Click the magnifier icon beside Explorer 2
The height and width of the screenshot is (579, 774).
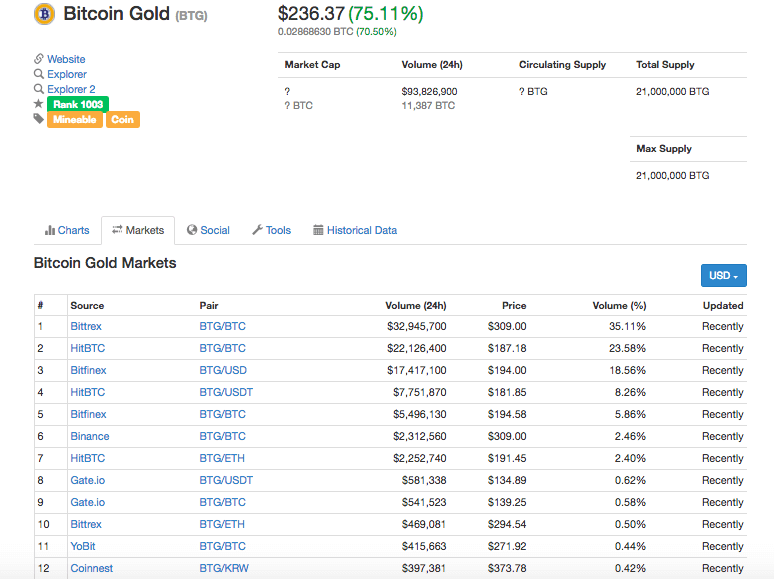point(39,89)
